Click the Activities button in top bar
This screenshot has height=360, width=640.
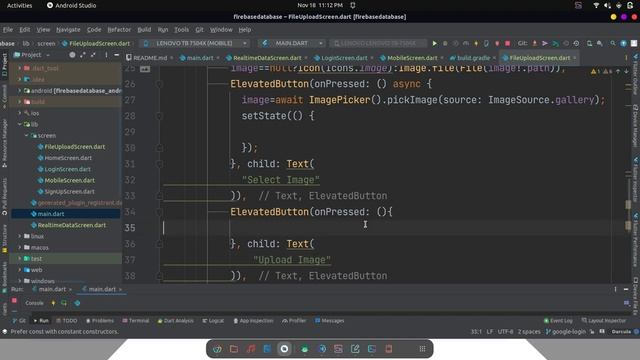click(19, 5)
